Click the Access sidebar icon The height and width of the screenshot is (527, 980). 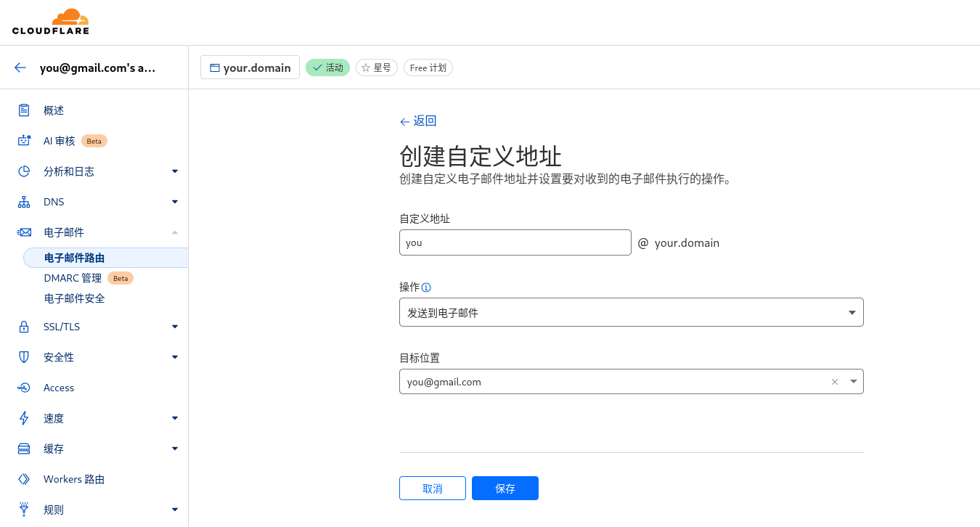[x=24, y=388]
